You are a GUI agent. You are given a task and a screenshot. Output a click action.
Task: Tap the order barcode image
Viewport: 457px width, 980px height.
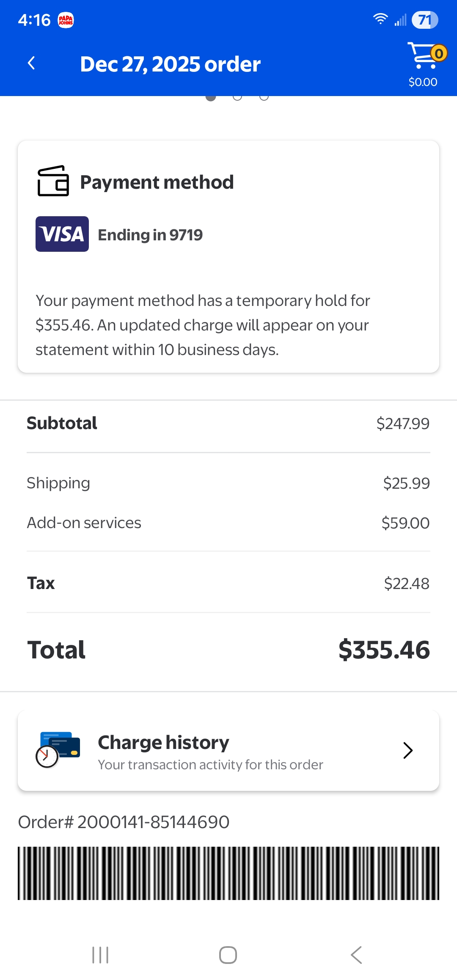click(228, 873)
